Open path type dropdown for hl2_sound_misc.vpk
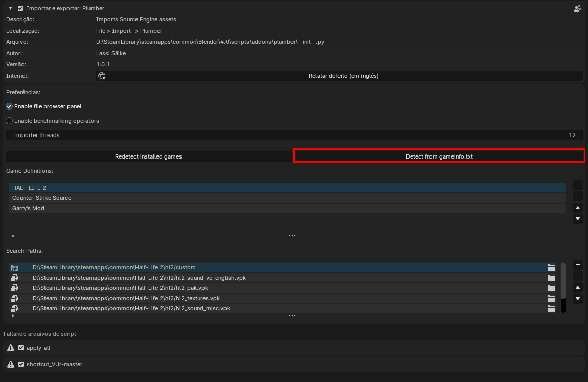 tap(17, 308)
